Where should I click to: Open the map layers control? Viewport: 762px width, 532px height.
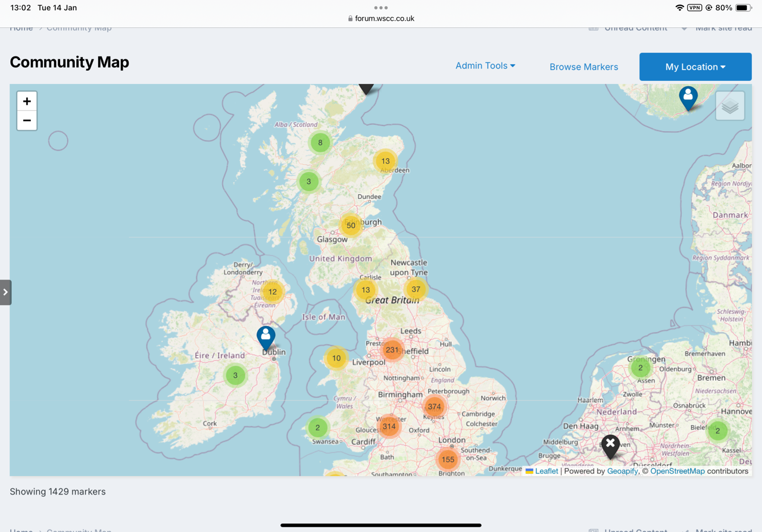point(730,107)
